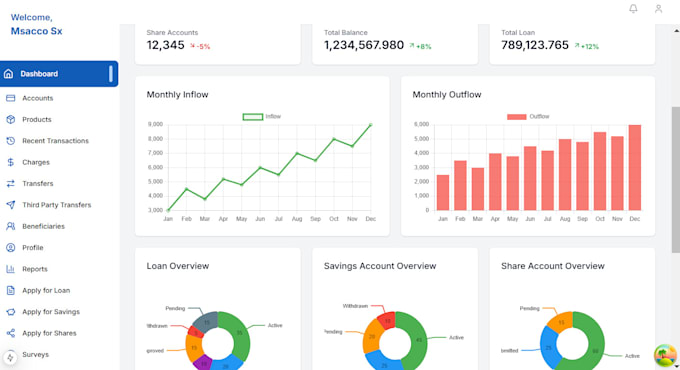Navigate to Transfers

pos(38,183)
